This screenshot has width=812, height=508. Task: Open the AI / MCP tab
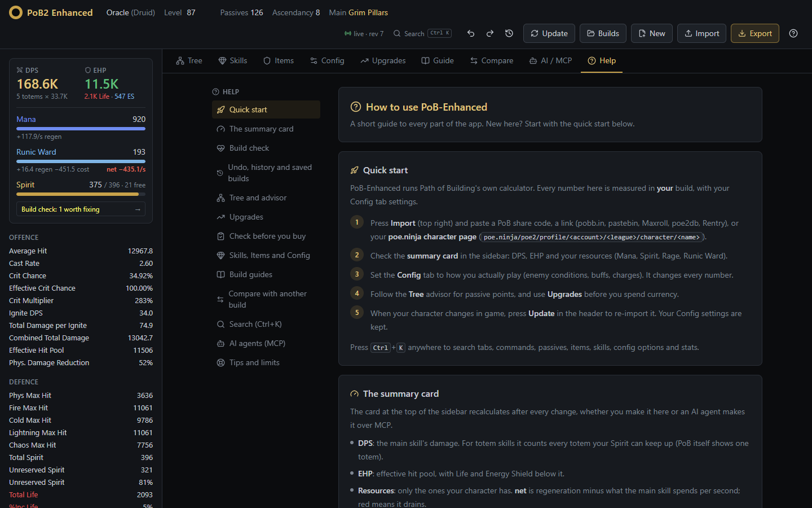coord(550,60)
